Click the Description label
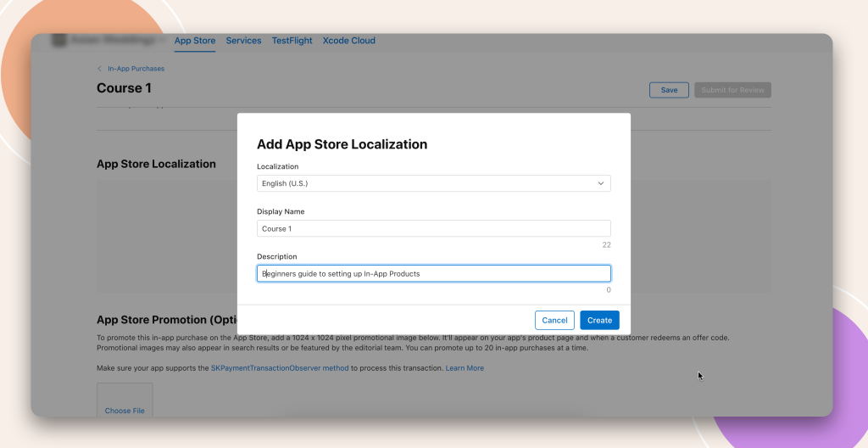Screen dimensions: 868x448 [x=277, y=257]
